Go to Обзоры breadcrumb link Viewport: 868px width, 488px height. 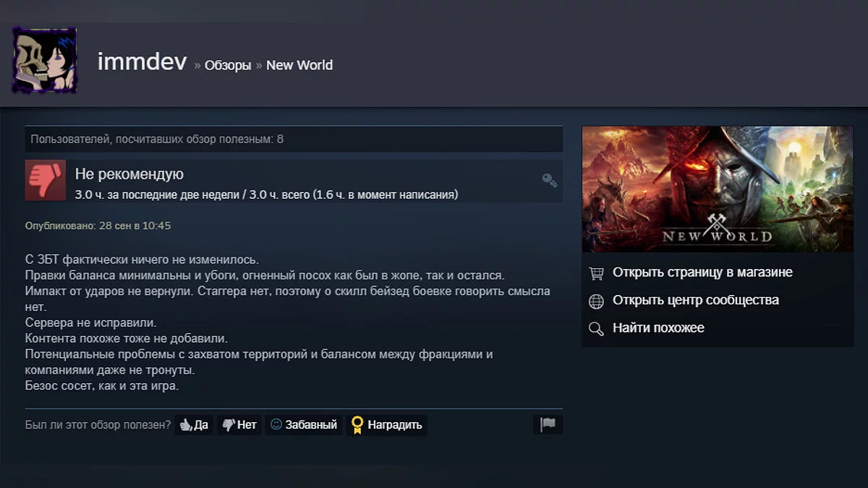228,65
